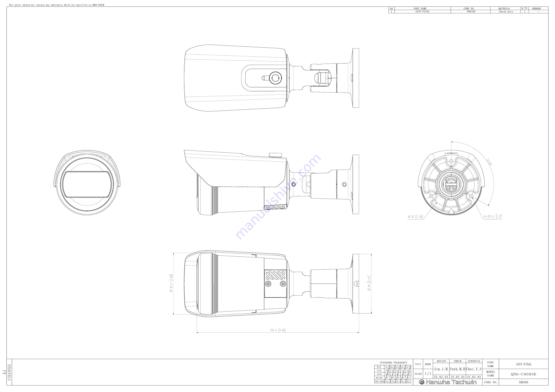
Task: Click the MATERIAL column header in parts list
Action: pyautogui.click(x=504, y=9)
